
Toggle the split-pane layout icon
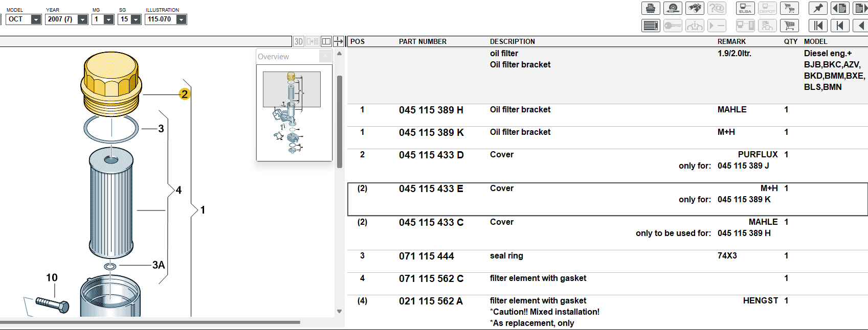[326, 41]
